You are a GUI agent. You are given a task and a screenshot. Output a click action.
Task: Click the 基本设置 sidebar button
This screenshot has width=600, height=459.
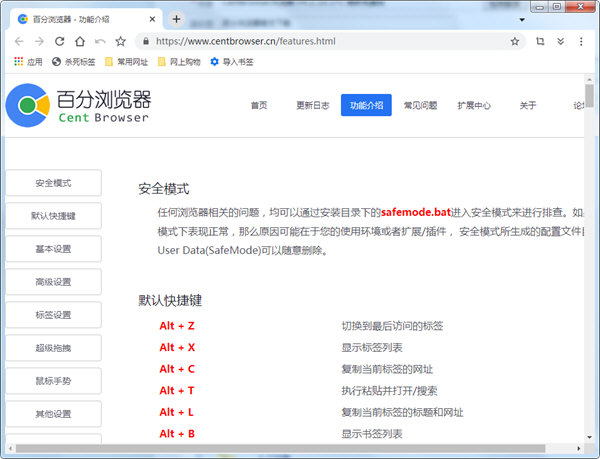click(x=53, y=249)
